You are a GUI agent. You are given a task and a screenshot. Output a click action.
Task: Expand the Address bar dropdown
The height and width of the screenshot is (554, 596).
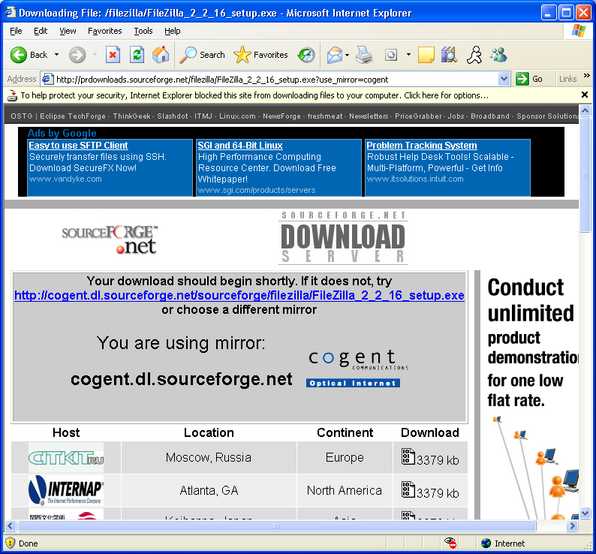click(504, 79)
